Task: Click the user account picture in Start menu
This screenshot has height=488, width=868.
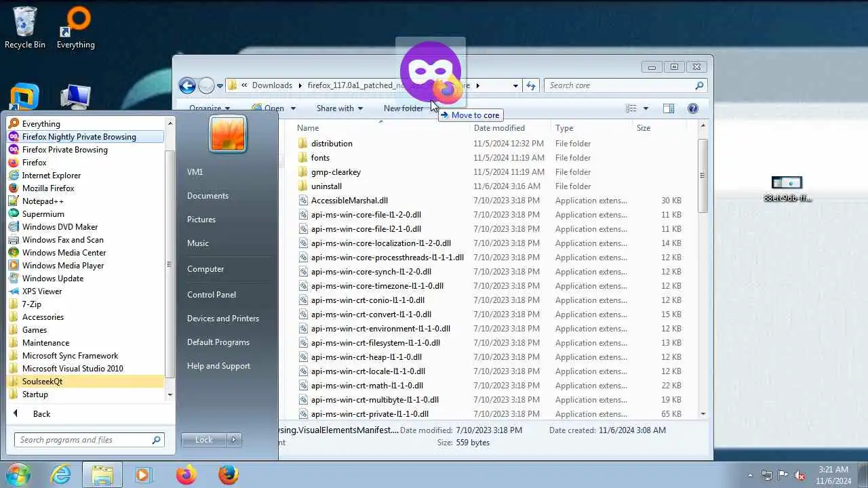Action: pyautogui.click(x=228, y=133)
